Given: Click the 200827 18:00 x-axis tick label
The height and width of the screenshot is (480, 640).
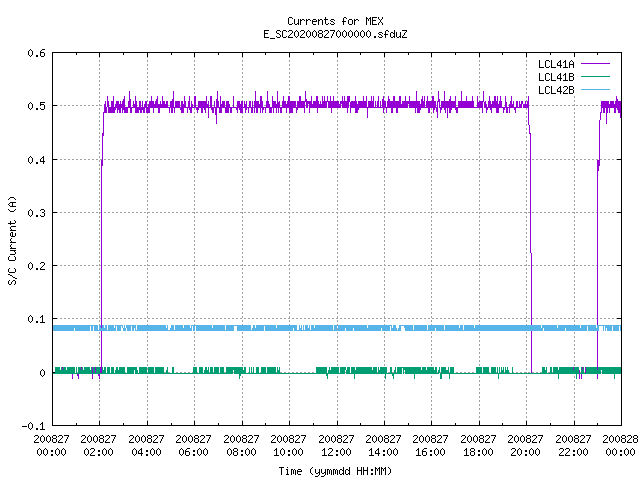Looking at the screenshot, I should [x=478, y=445].
